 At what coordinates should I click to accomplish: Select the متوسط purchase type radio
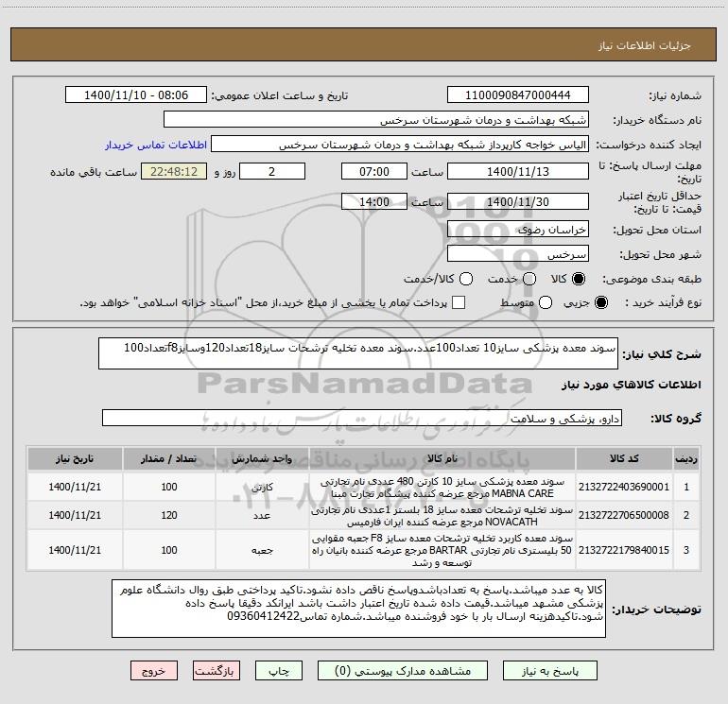pyautogui.click(x=546, y=302)
